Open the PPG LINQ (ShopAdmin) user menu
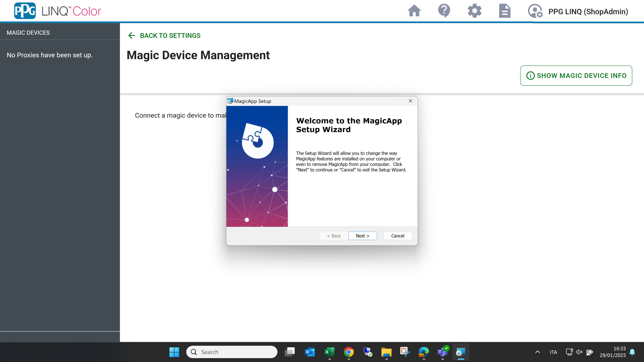Screen dimensions: 644x362 [588, 12]
